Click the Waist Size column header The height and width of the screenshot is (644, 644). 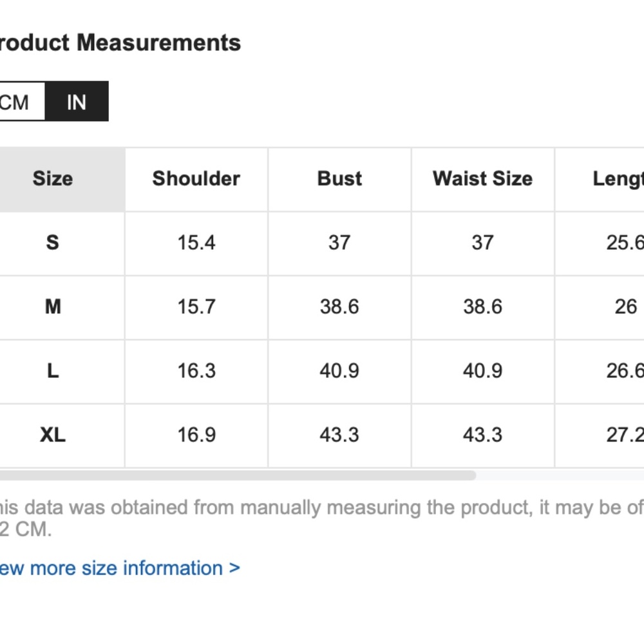482,178
